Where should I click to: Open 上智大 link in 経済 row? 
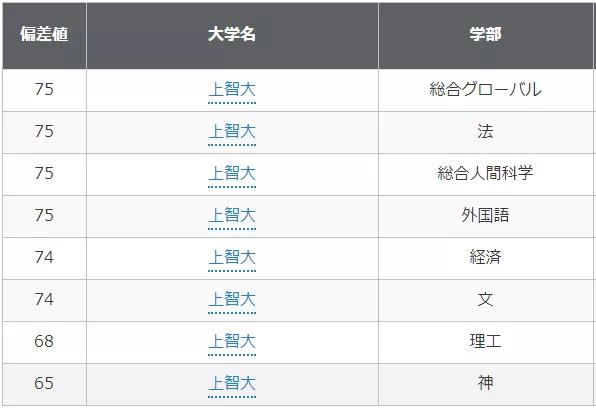[x=232, y=257]
